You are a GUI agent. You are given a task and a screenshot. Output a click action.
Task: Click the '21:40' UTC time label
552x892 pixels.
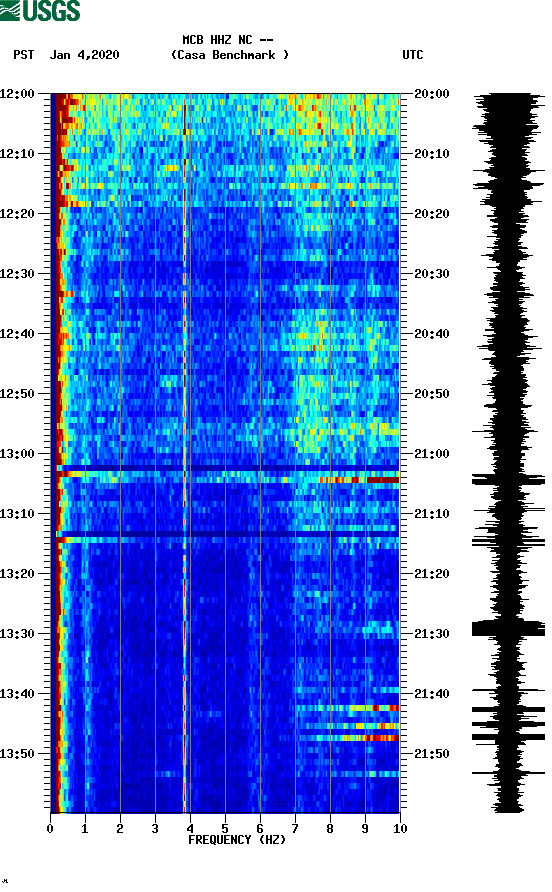tap(432, 694)
